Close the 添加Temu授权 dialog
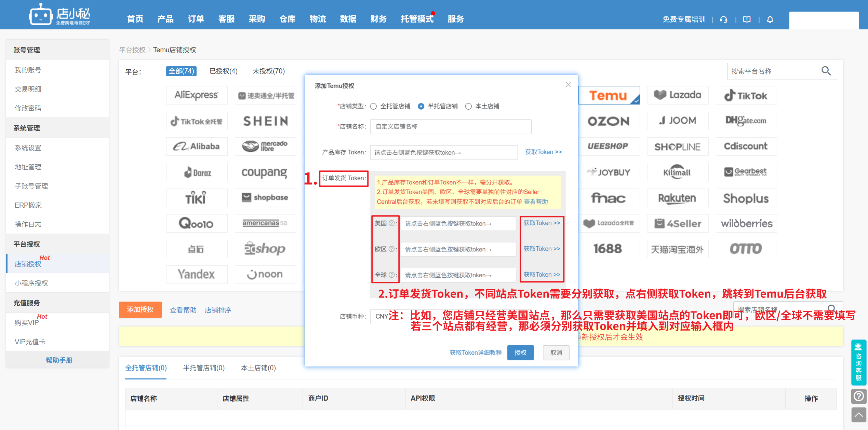868x430 pixels. pos(568,84)
